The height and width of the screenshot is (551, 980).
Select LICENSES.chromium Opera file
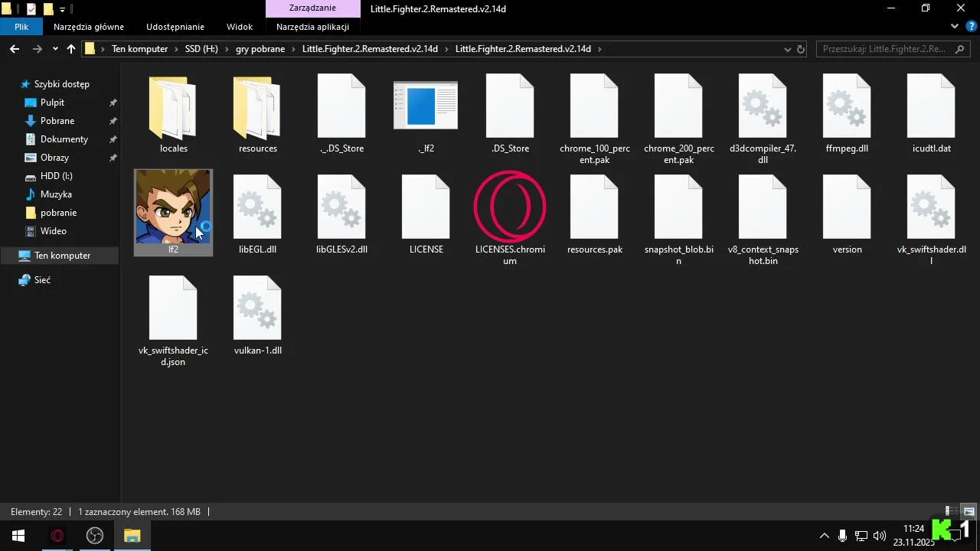pyautogui.click(x=510, y=220)
